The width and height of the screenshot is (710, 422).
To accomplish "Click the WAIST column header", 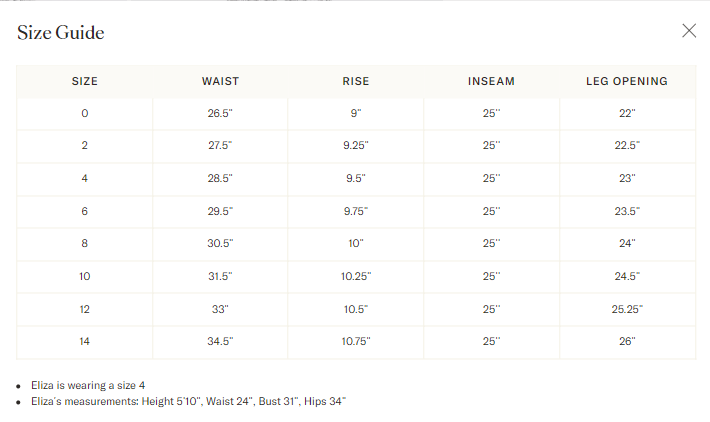I will tap(220, 81).
